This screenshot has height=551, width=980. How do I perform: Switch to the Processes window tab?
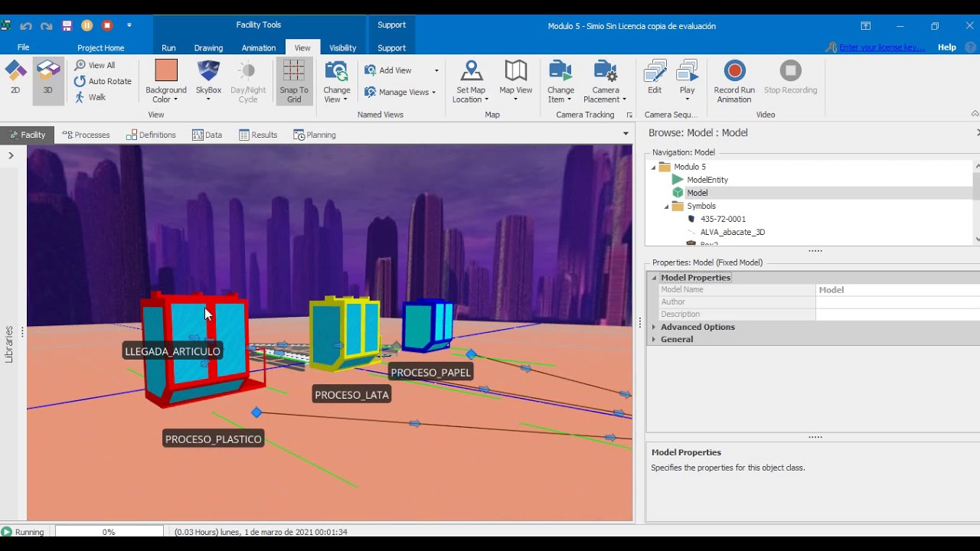(86, 135)
